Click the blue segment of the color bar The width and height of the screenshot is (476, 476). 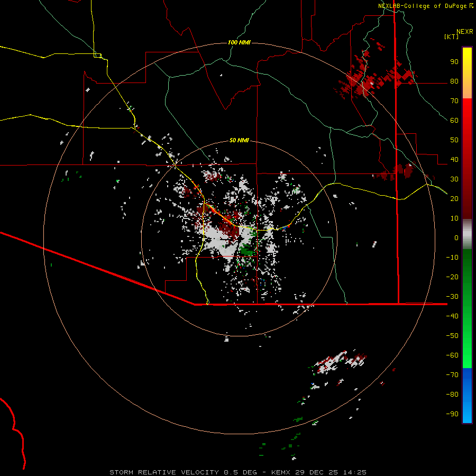(x=467, y=396)
